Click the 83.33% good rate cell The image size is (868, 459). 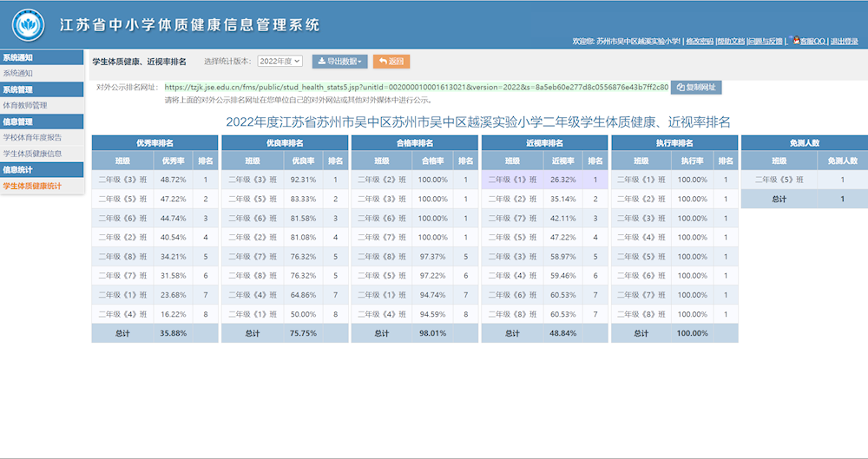[x=303, y=199]
